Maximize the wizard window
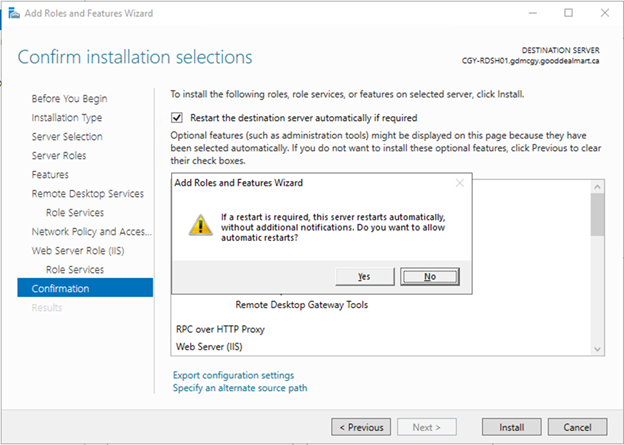 [568, 13]
